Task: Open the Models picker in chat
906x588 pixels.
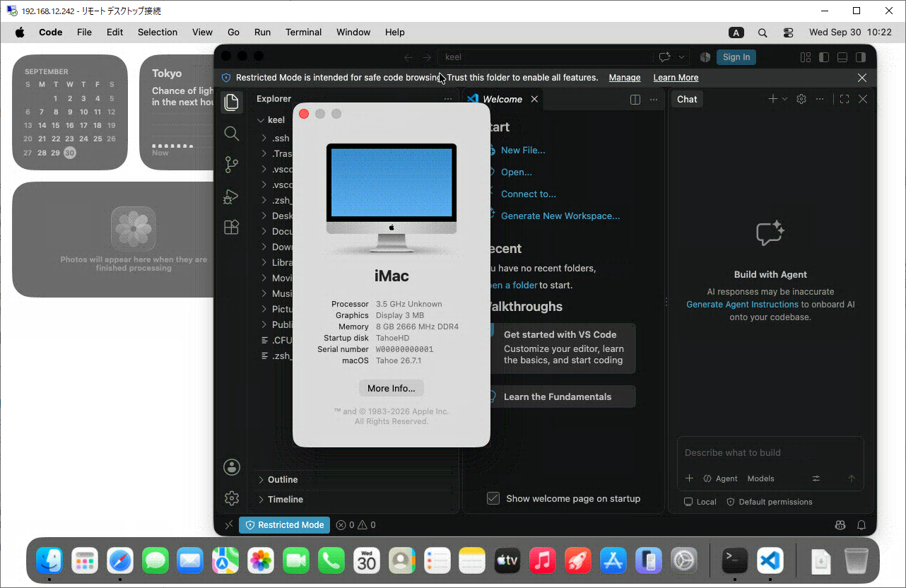Action: coord(760,478)
